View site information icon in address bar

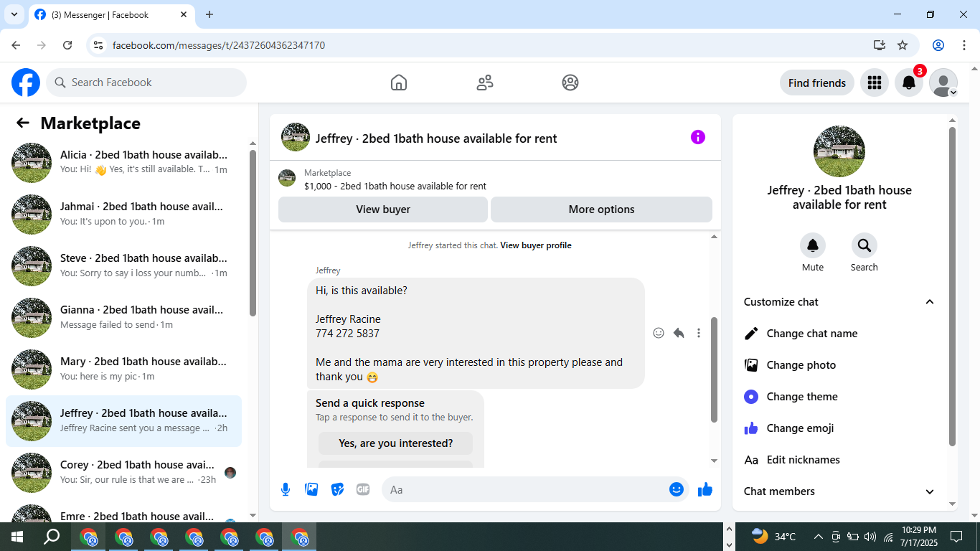(99, 45)
